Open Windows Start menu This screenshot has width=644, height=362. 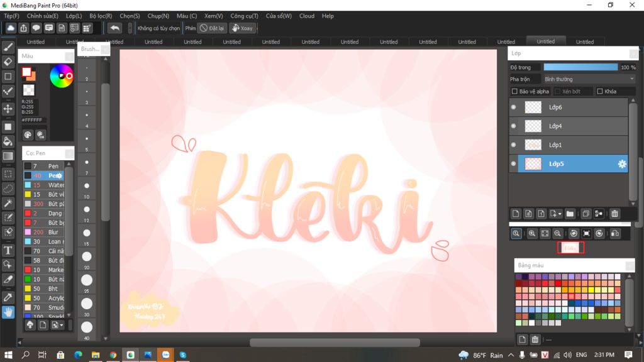click(x=8, y=355)
